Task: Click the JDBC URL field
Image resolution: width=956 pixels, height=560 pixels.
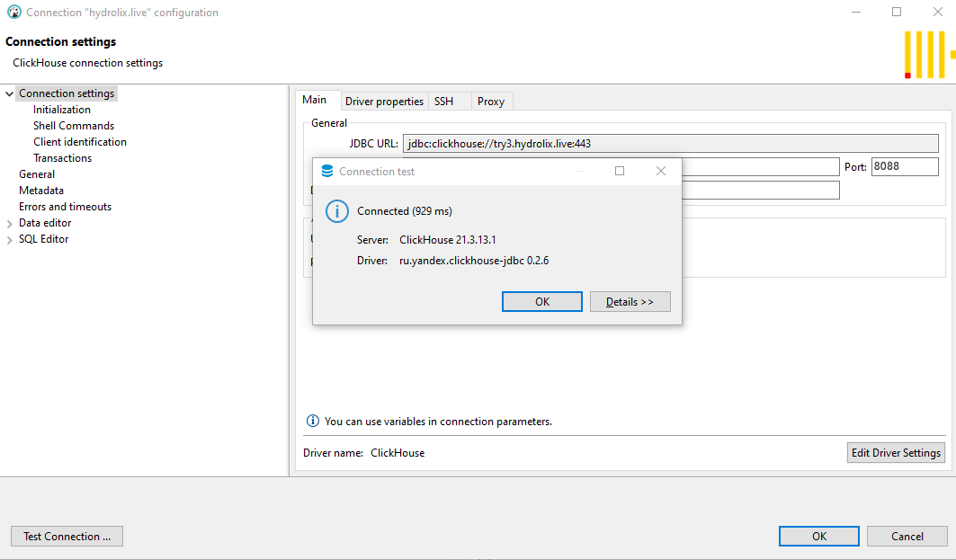Action: pos(670,144)
